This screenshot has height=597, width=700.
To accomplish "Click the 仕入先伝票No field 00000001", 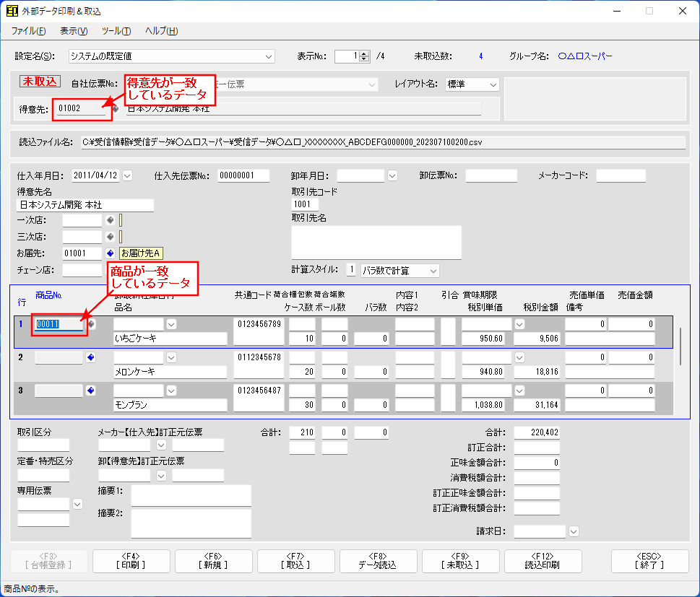I will point(243,176).
